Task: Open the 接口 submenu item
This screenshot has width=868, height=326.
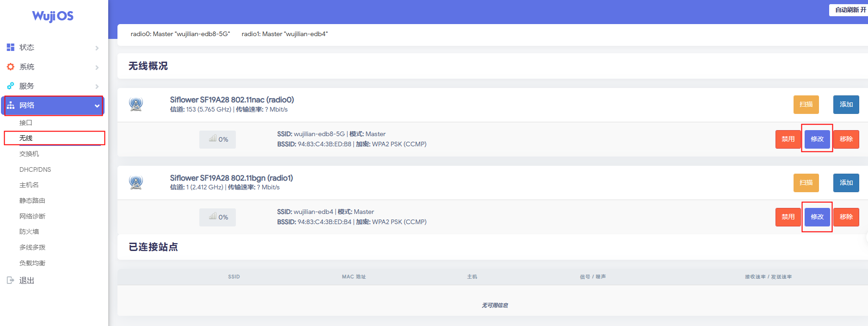Action: pyautogui.click(x=26, y=123)
